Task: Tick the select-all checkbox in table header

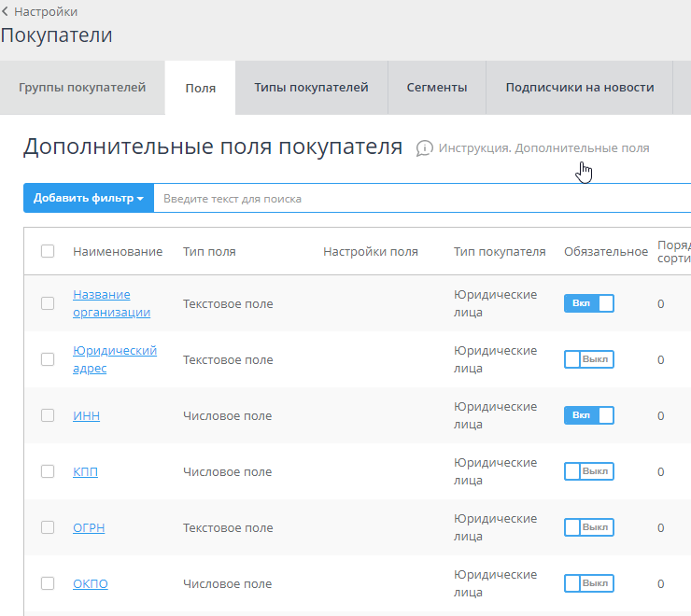Action: [48, 251]
